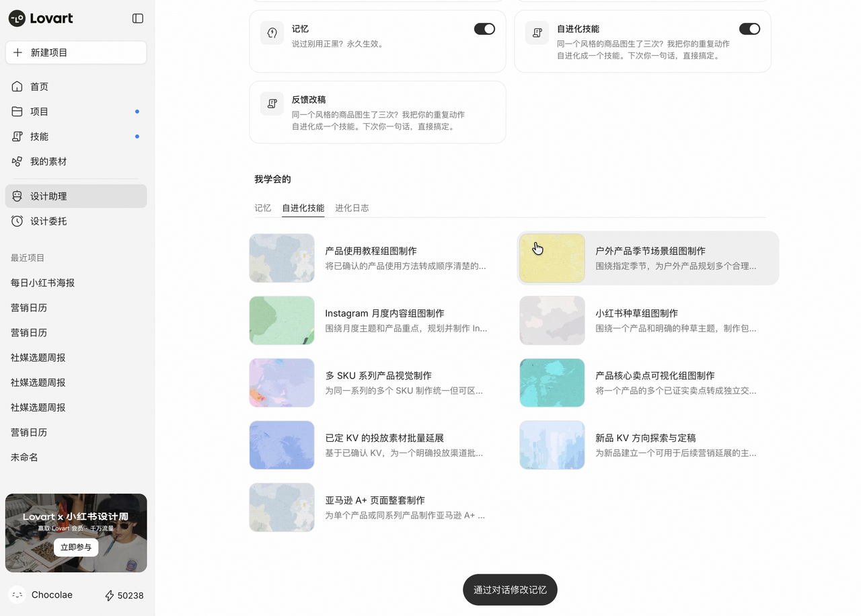The width and height of the screenshot is (861, 616).
Task: Open 技能 from the sidebar
Action: coord(76,137)
